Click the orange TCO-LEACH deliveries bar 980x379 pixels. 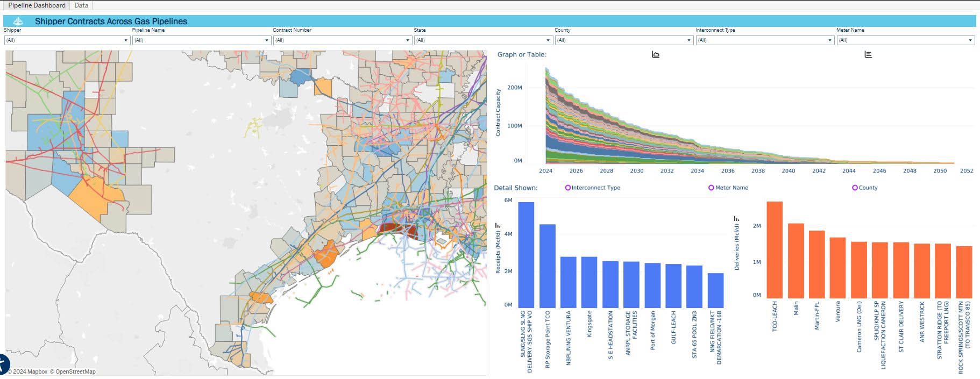pos(775,249)
